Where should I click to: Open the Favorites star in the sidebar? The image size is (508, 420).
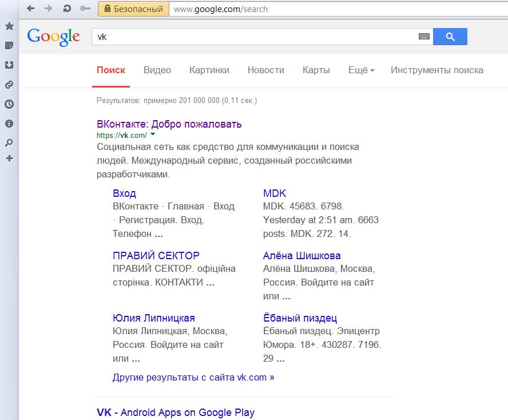[9, 26]
